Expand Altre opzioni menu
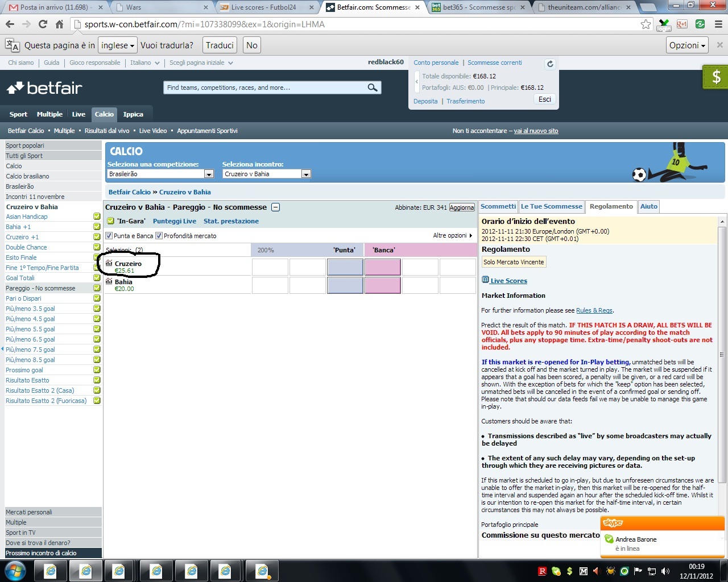This screenshot has height=582, width=728. click(x=453, y=235)
